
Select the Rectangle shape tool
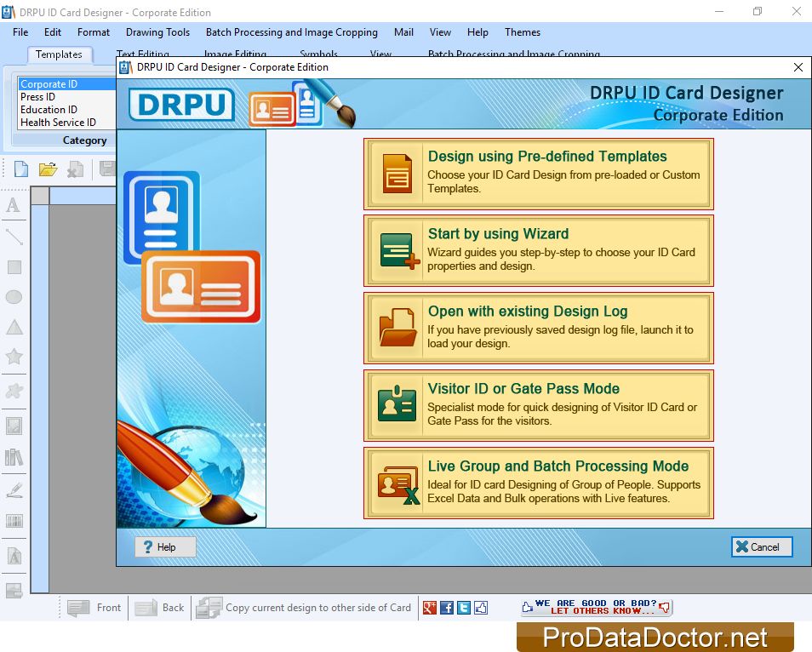pos(14,267)
